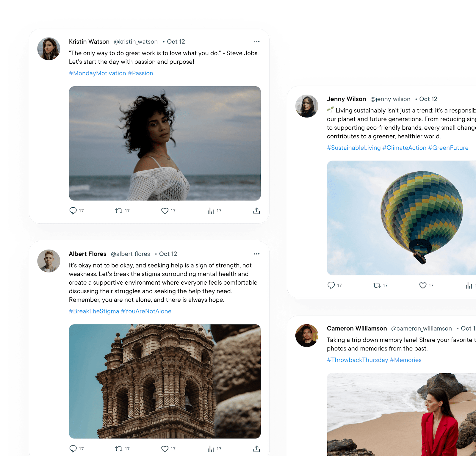Image resolution: width=476 pixels, height=456 pixels.
Task: Reply to Kristin Watson's post
Action: (73, 211)
